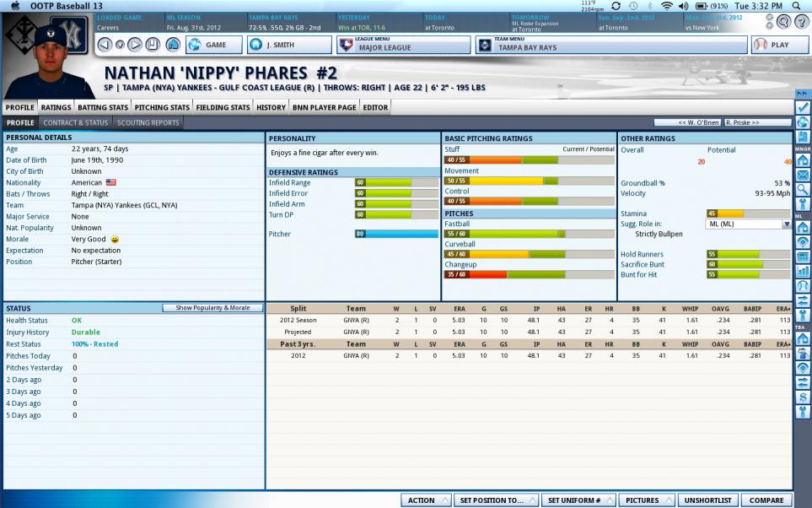Click the COMPARE button
This screenshot has width=812, height=508.
(x=766, y=500)
